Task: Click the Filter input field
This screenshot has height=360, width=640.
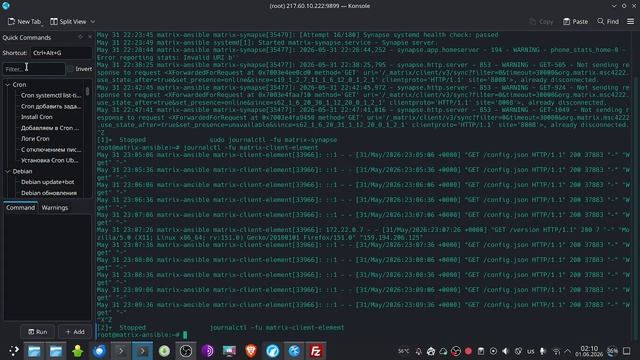Action: click(x=34, y=69)
